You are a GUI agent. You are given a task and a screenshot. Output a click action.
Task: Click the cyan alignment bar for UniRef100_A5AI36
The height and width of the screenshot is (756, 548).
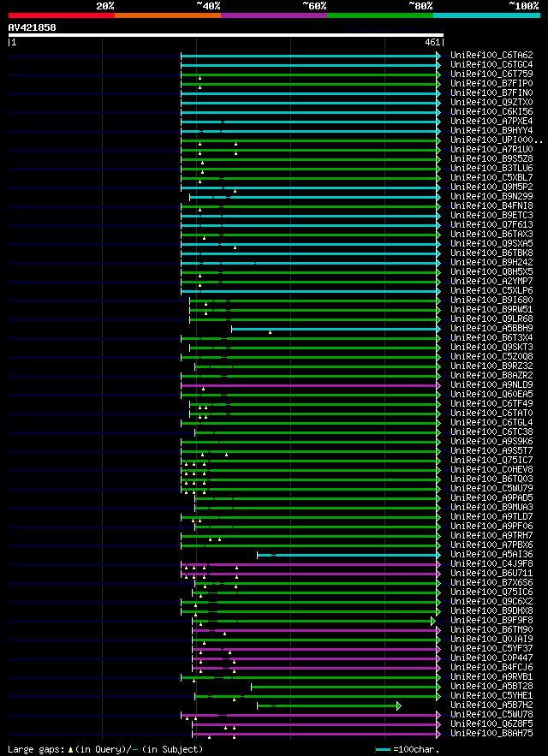(x=347, y=556)
